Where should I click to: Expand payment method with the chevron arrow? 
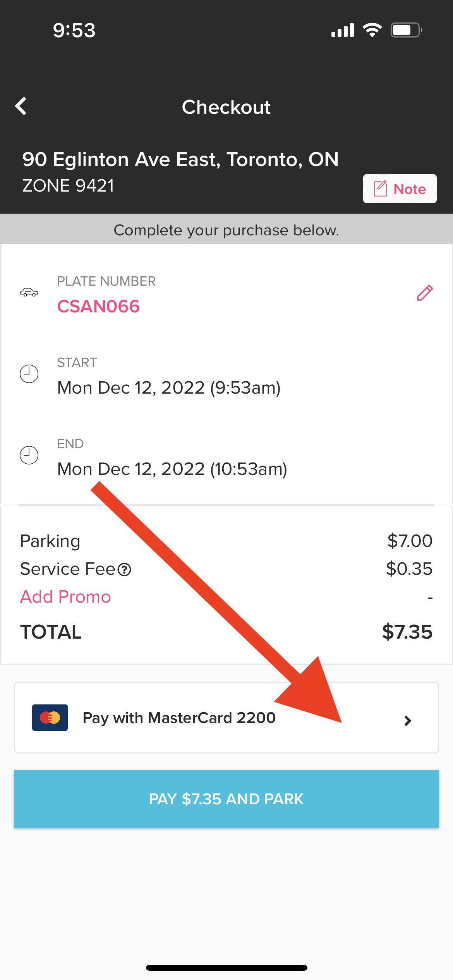tap(407, 720)
